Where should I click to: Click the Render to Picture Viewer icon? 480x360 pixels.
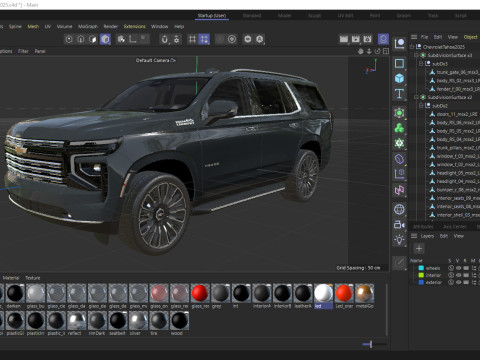[x=356, y=39]
